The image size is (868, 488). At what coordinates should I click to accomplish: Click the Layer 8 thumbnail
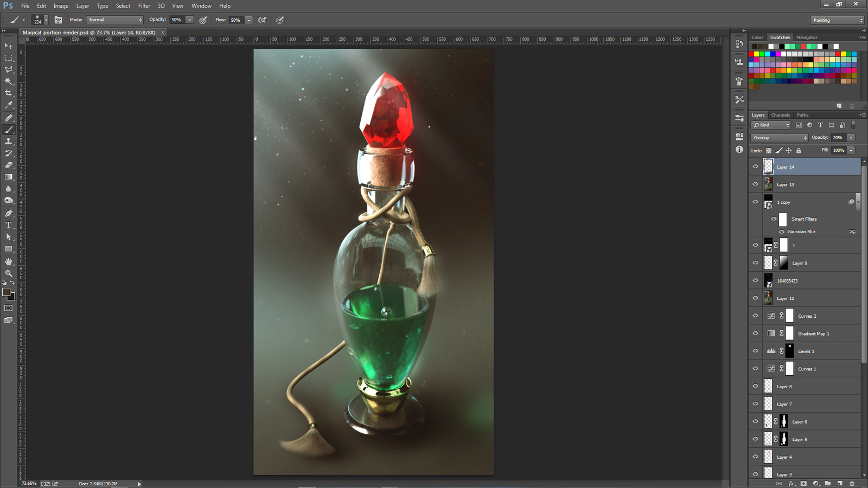click(768, 386)
